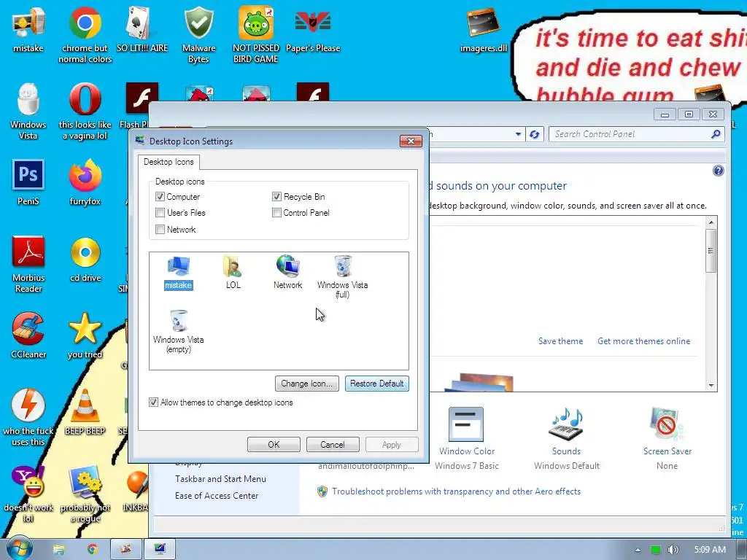This screenshot has width=747, height=560.
Task: Click Cancel in Desktop Icon Settings
Action: 333,444
